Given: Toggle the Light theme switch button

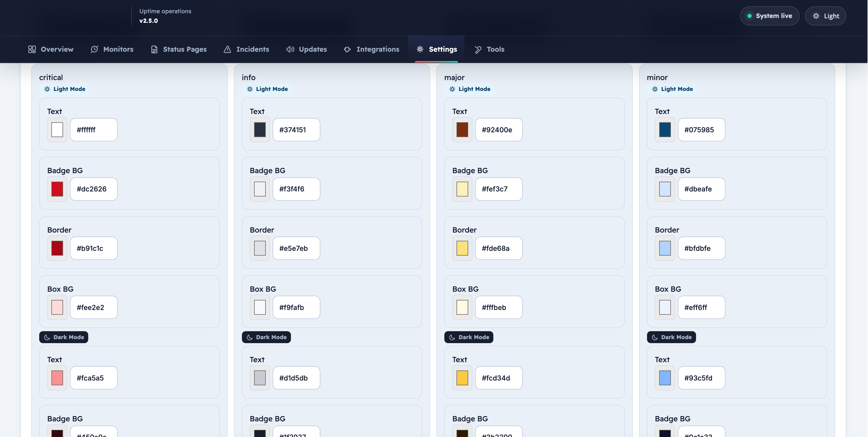Looking at the screenshot, I should tap(825, 16).
